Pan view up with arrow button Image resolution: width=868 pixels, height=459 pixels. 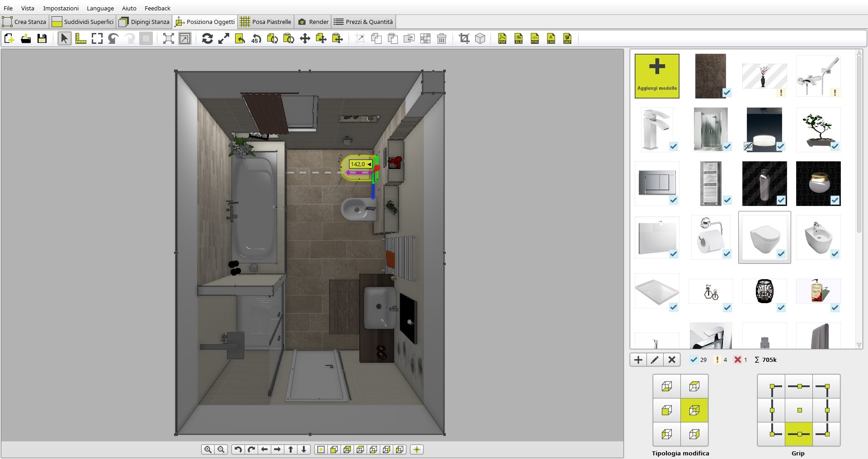(x=291, y=450)
